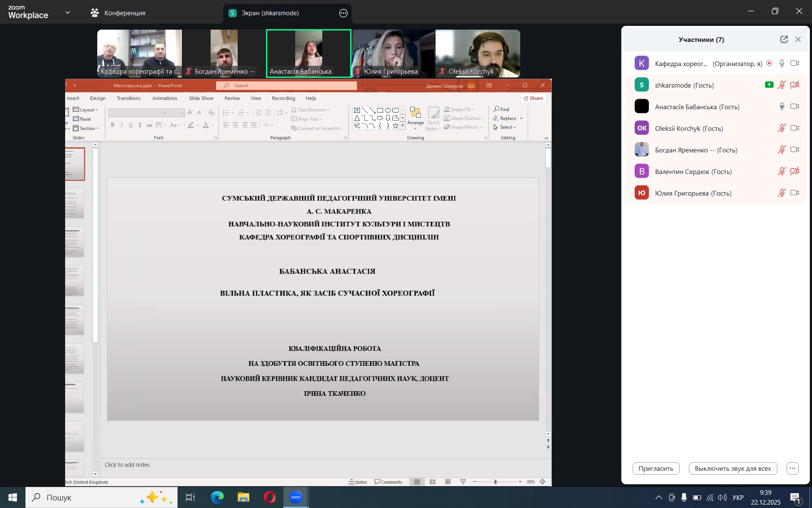Open Zoom from Windows taskbar
This screenshot has height=508, width=812.
click(296, 497)
